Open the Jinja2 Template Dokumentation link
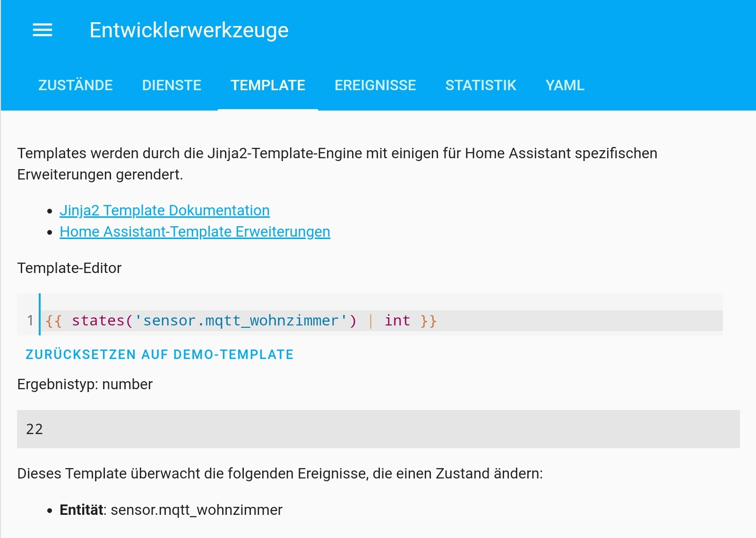Image resolution: width=756 pixels, height=538 pixels. [164, 210]
